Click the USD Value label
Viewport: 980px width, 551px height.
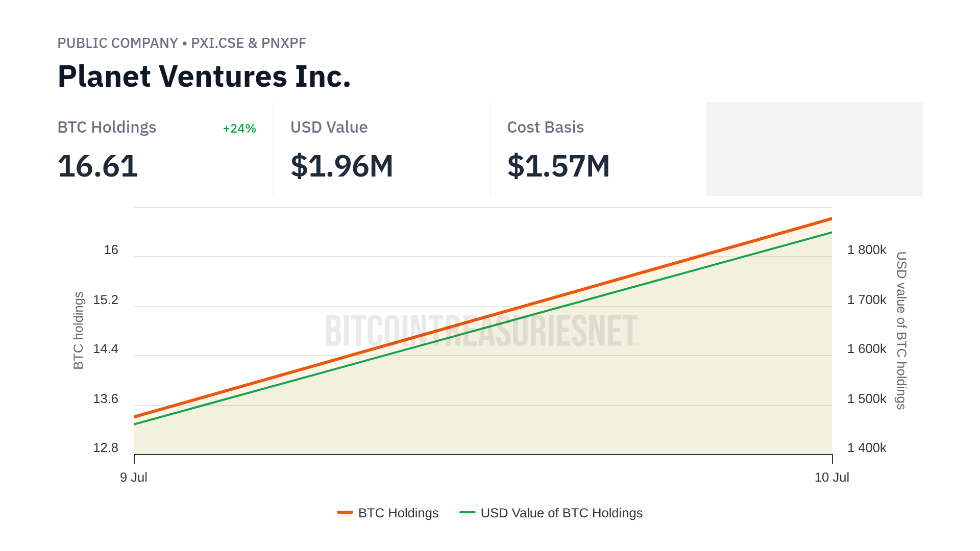coord(329,128)
